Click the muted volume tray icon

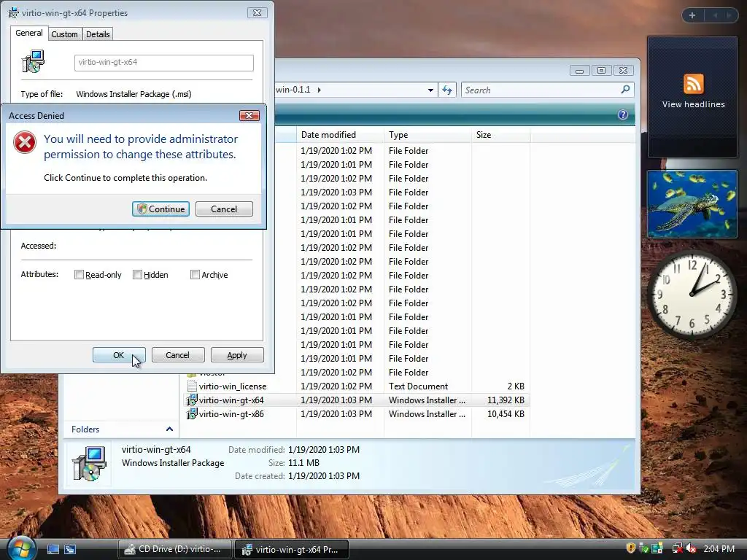(x=692, y=548)
